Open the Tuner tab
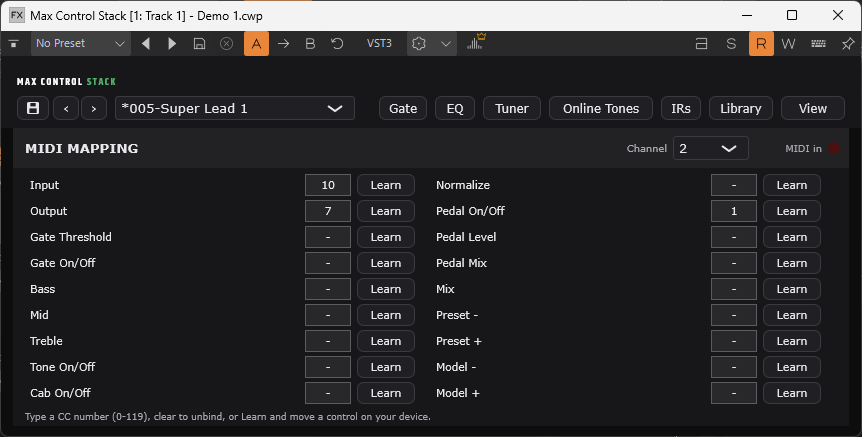This screenshot has width=862, height=437. (512, 108)
